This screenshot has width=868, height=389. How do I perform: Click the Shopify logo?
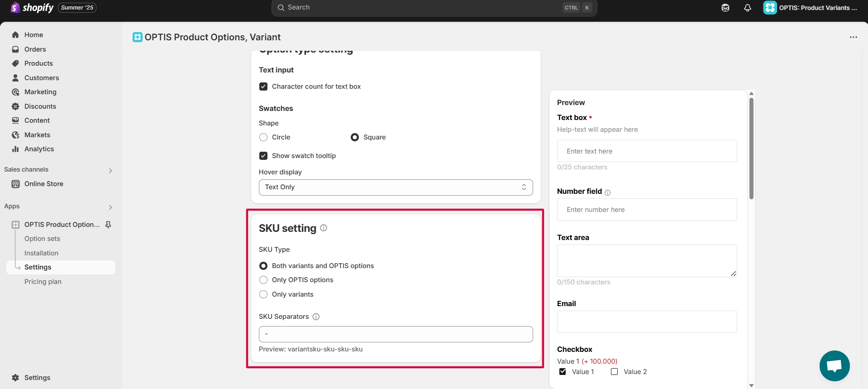32,8
